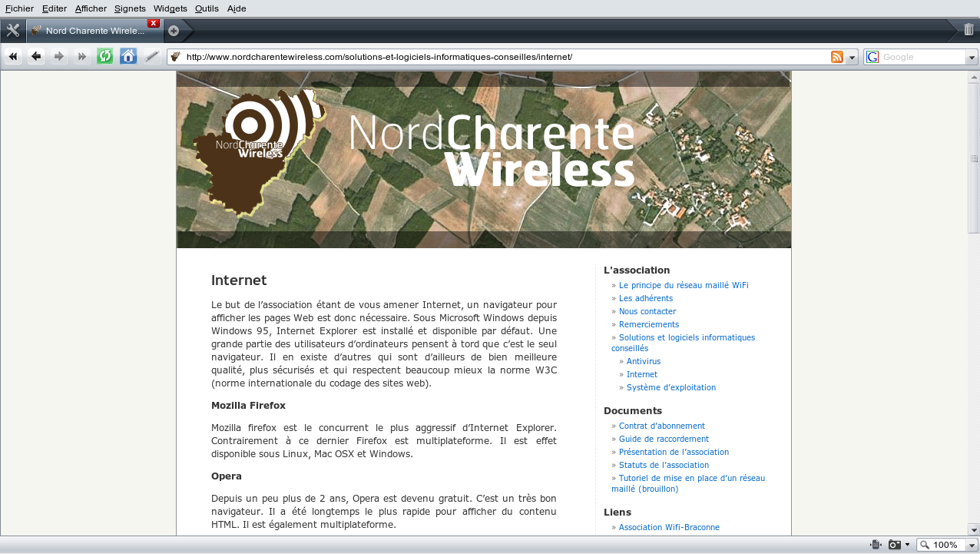Expand the Google search engine dropdown
The height and width of the screenshot is (554, 980).
pos(972,58)
